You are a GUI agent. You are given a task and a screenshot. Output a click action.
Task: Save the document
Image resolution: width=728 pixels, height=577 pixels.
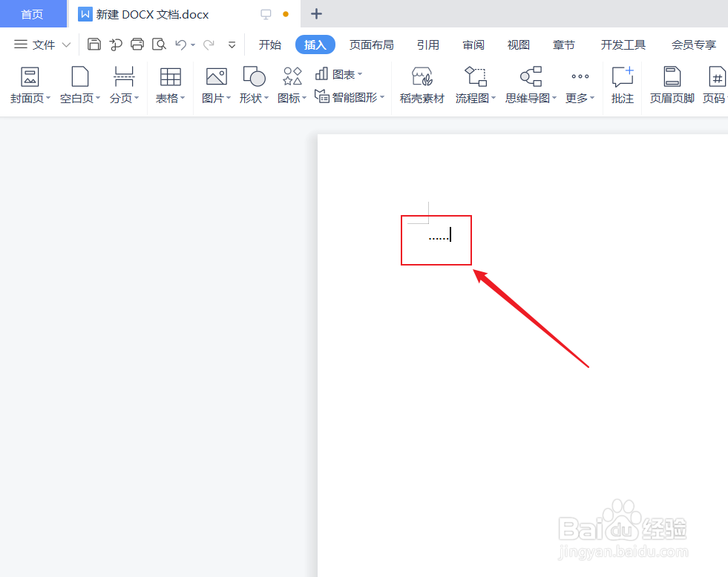pos(94,44)
